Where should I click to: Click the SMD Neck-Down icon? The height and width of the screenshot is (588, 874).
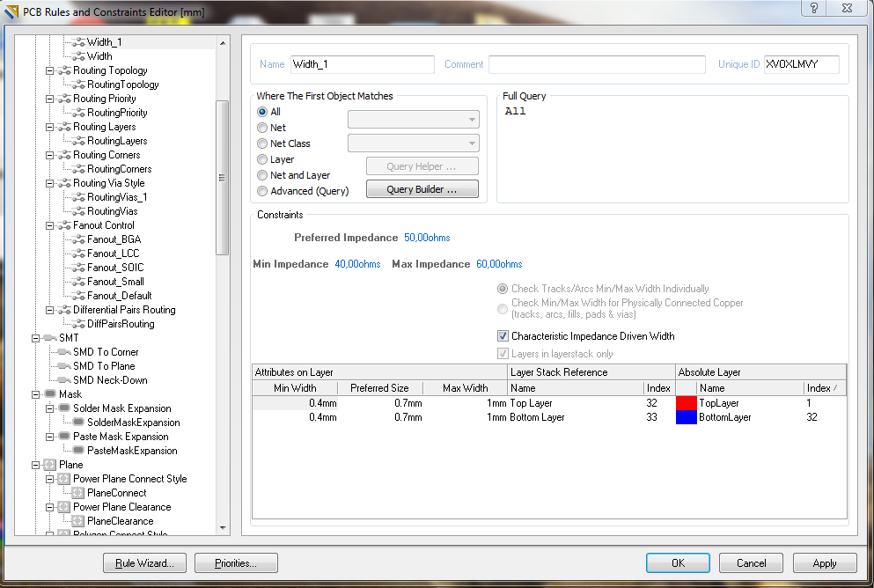click(x=64, y=380)
